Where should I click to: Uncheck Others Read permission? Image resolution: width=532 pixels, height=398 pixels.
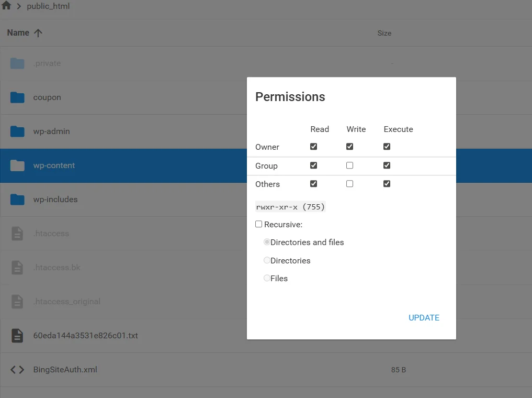[x=313, y=184]
